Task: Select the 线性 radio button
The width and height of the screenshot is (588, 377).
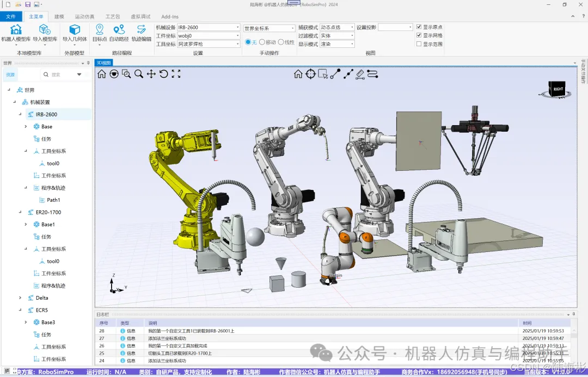Action: tap(280, 42)
